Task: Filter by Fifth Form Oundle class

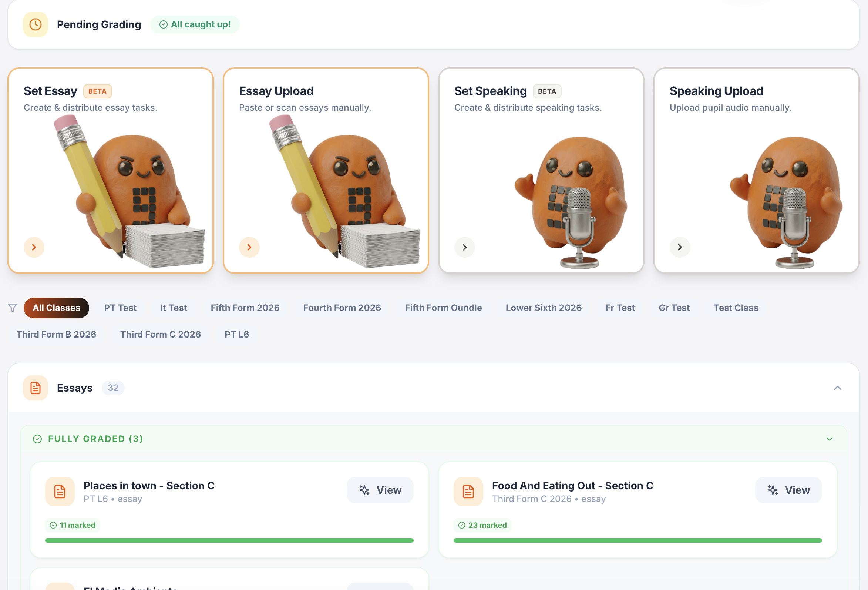Action: tap(443, 308)
